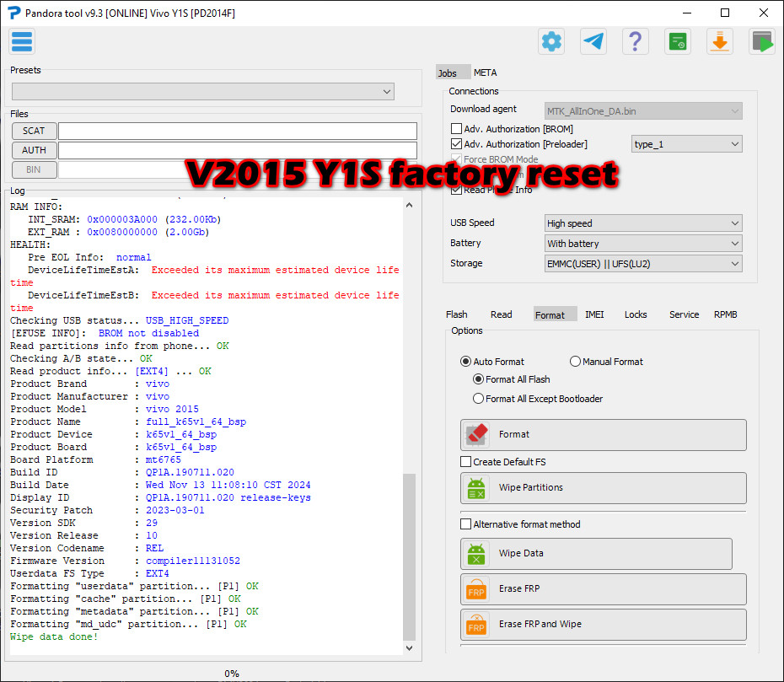Viewport: 784px width, 682px height.
Task: Click 'USB_HIGH_SPEED' status text
Action: [x=187, y=320]
